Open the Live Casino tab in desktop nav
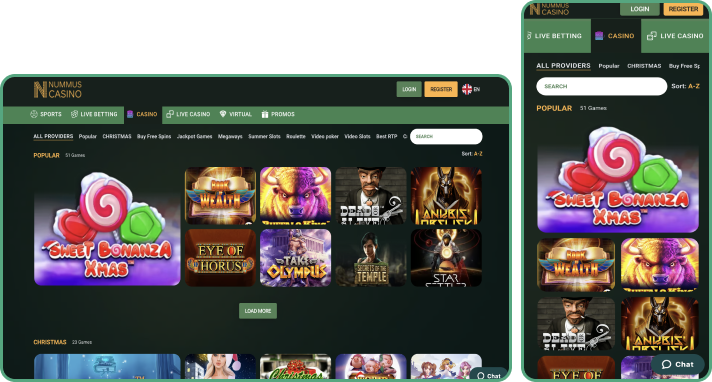Screen dimensions: 712x382 (188, 114)
